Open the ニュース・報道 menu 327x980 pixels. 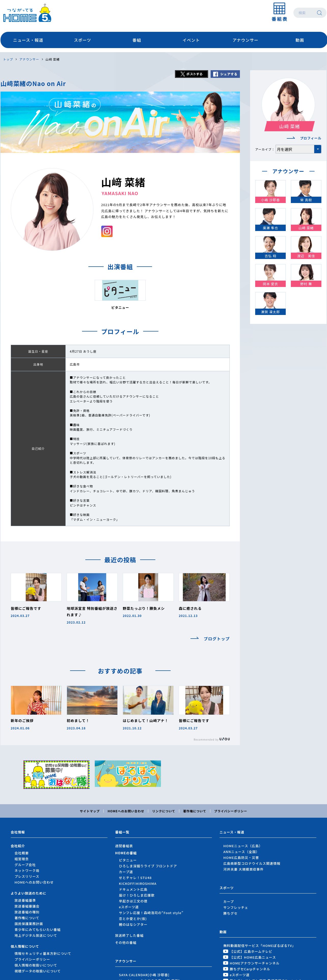pyautogui.click(x=28, y=40)
